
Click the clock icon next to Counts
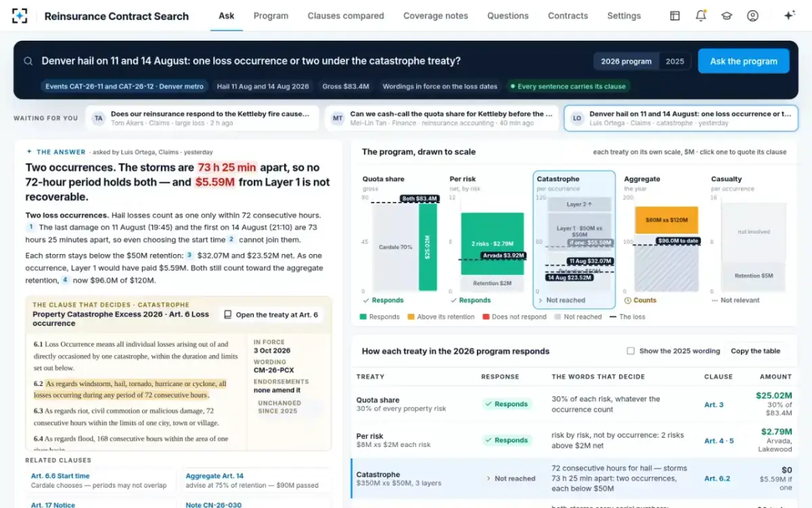coord(627,300)
